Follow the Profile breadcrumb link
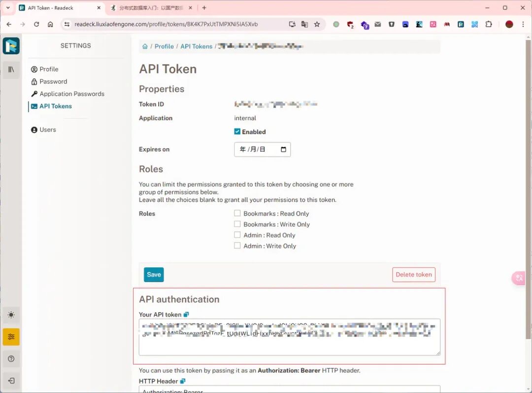Viewport: 532px width, 393px height. 164,46
